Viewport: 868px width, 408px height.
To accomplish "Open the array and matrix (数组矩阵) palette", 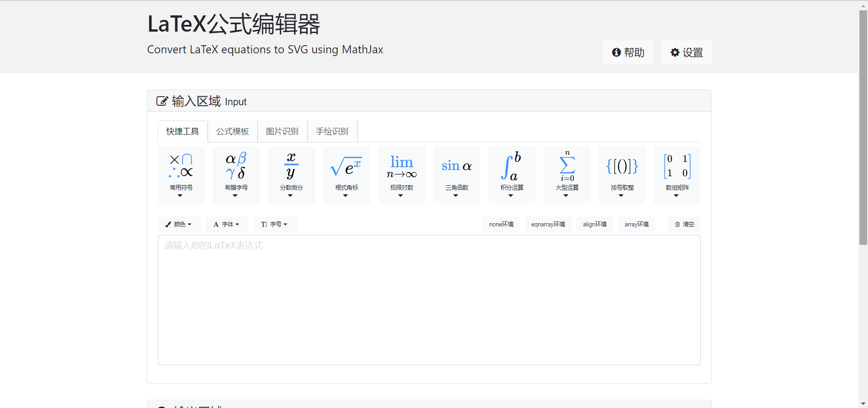I will 677,174.
